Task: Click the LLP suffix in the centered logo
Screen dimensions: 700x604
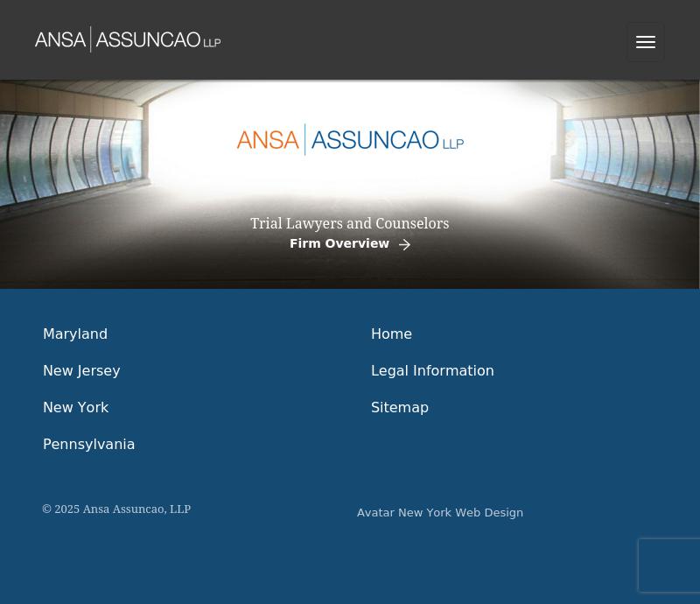Action: [x=452, y=144]
